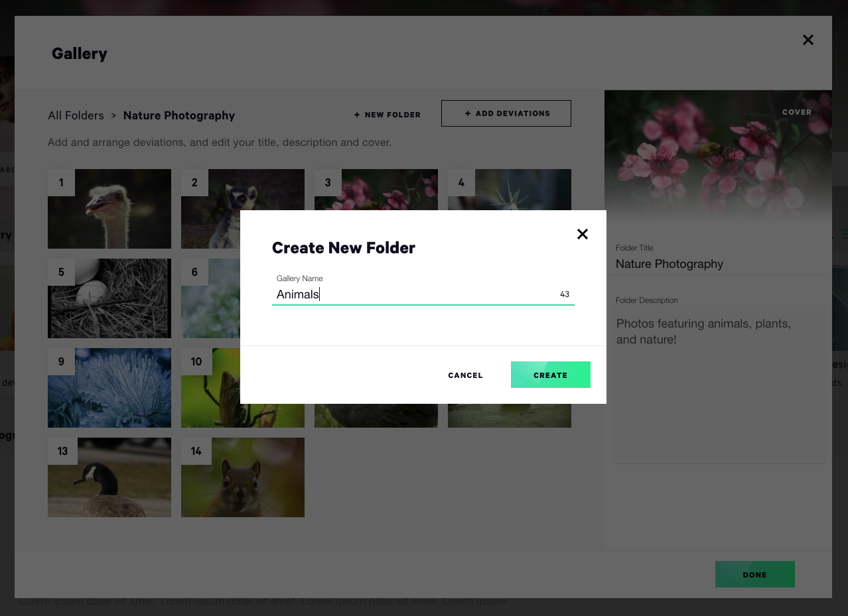This screenshot has width=848, height=616.
Task: Click the 43 character counter
Action: click(565, 294)
